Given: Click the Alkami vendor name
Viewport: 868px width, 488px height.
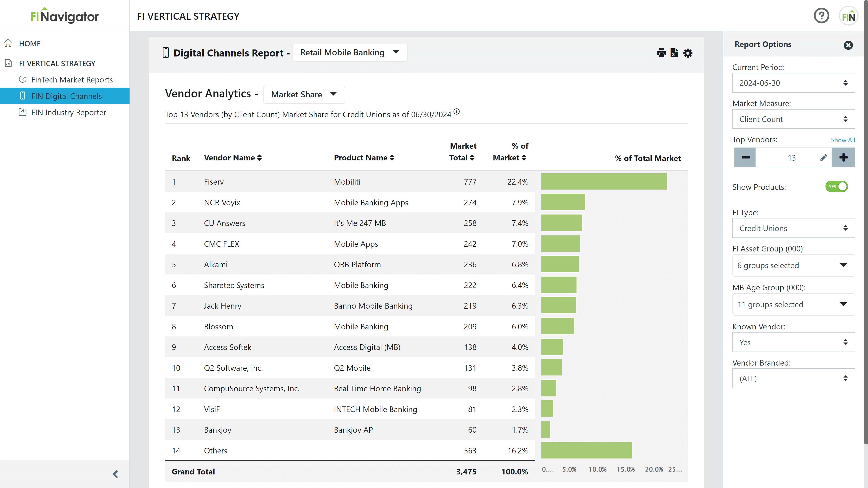Looking at the screenshot, I should pos(216,264).
